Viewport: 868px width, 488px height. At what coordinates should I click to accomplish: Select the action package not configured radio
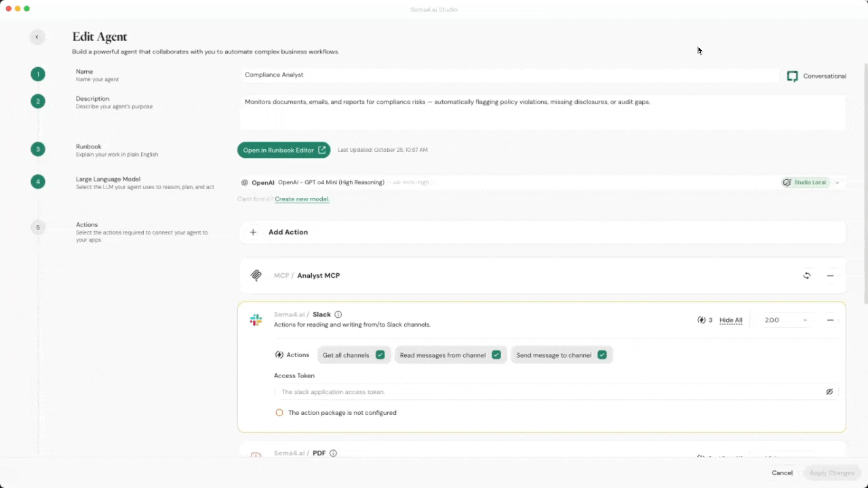pyautogui.click(x=279, y=412)
